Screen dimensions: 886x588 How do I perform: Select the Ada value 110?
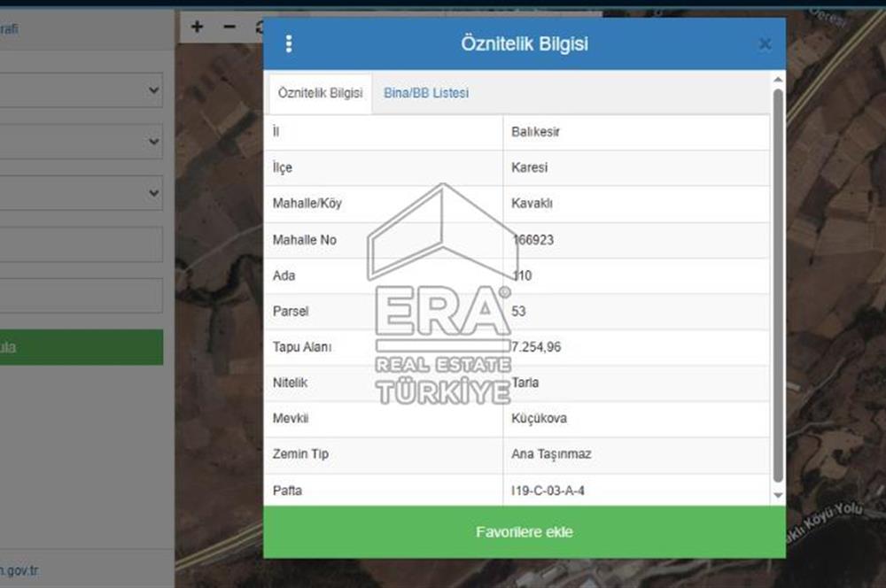pos(522,275)
